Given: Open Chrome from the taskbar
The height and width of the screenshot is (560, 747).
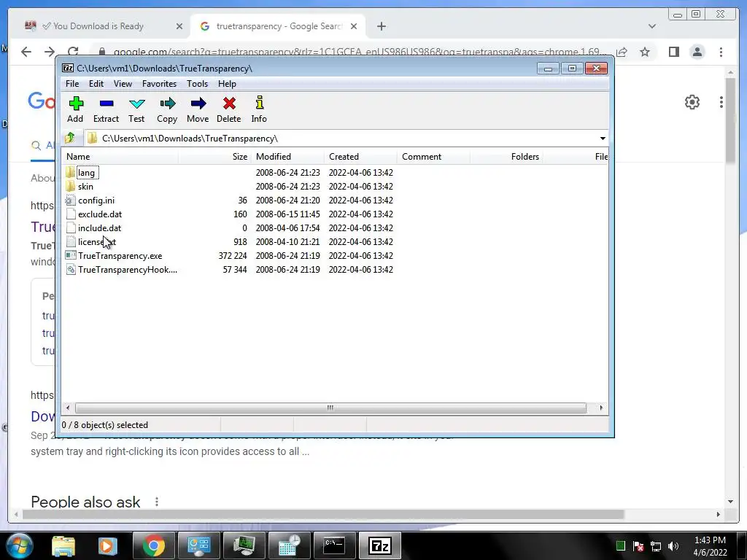Looking at the screenshot, I should (x=153, y=545).
